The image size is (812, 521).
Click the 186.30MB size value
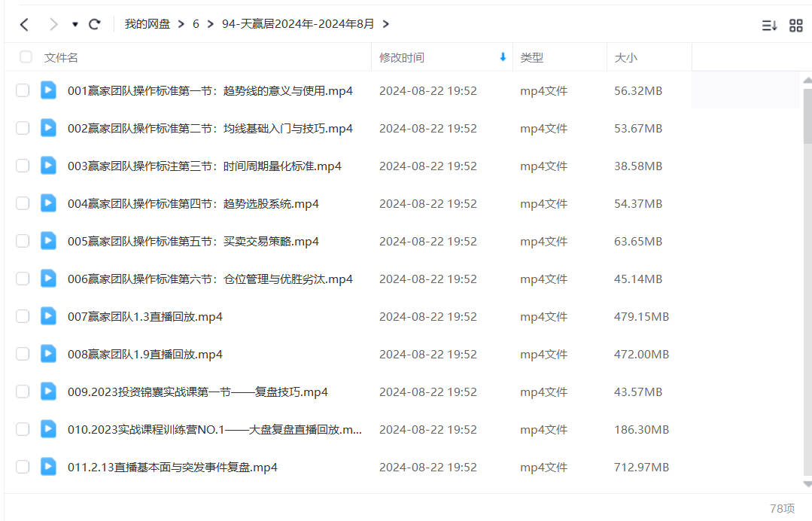coord(642,429)
